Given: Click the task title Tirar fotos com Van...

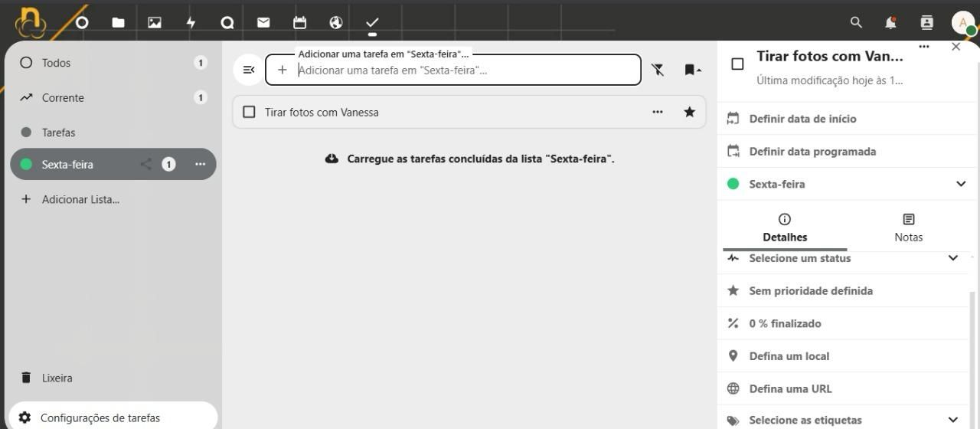Looking at the screenshot, I should click(x=830, y=56).
